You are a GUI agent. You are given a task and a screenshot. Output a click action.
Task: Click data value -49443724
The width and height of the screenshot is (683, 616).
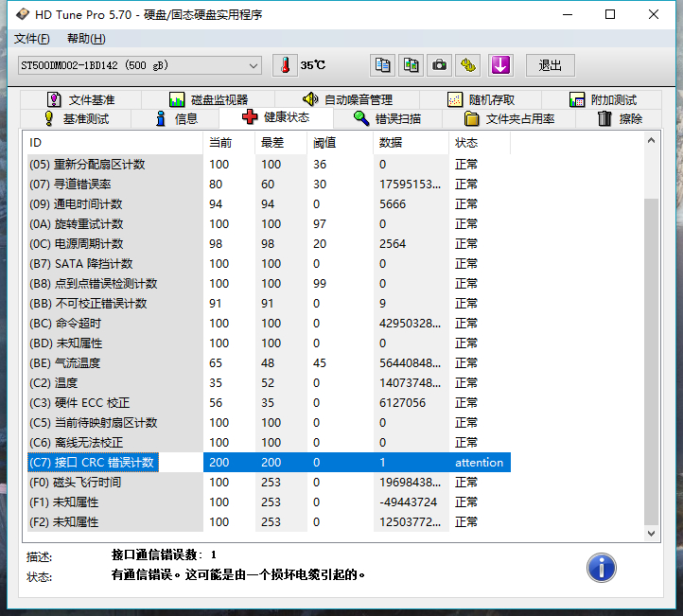point(408,502)
